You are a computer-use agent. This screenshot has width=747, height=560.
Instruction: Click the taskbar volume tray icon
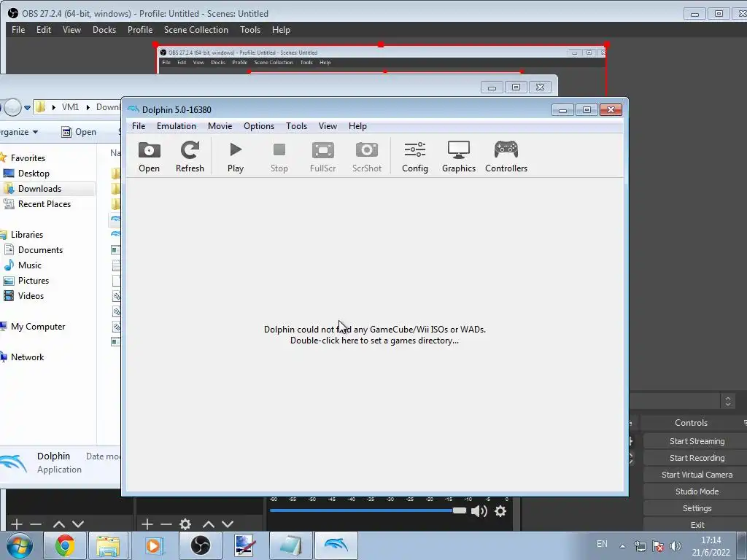click(675, 546)
